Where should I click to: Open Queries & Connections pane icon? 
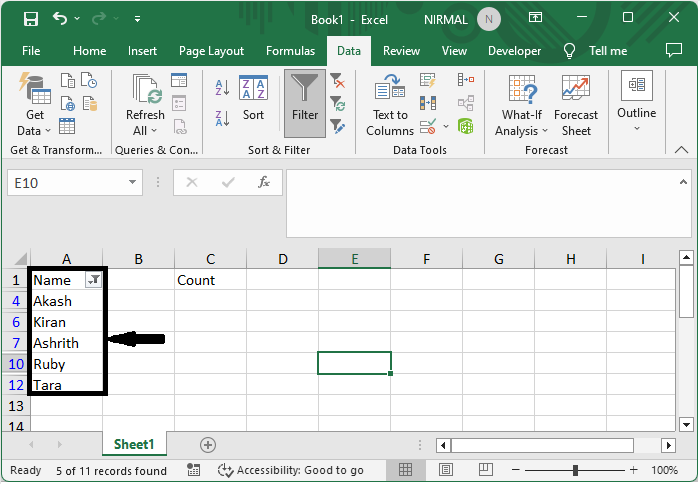point(179,80)
